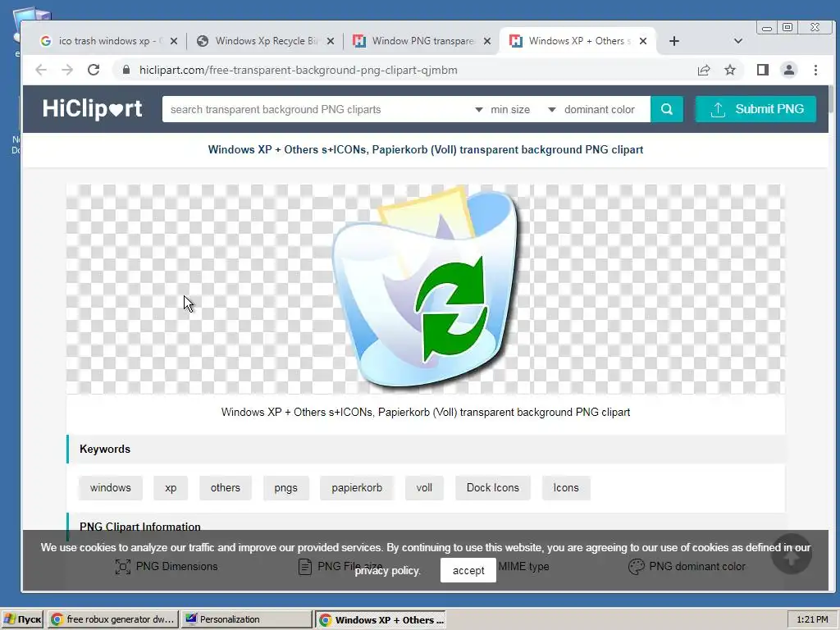
Task: Expand the tab search chevron
Action: [737, 41]
